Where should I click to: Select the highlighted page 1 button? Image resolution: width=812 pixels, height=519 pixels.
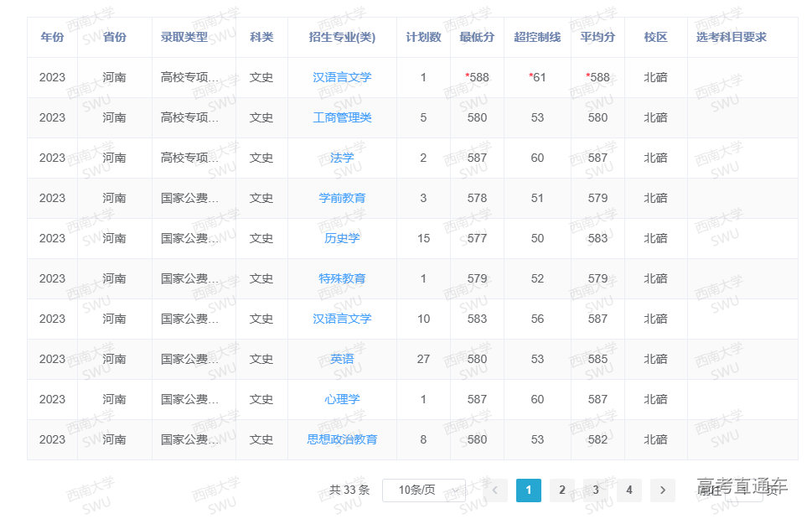(x=528, y=490)
